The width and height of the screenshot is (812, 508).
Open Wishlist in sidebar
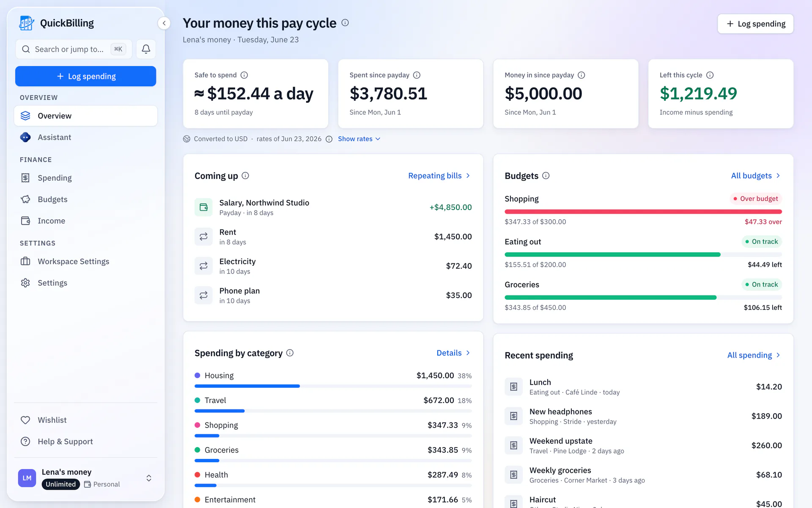coord(85,420)
